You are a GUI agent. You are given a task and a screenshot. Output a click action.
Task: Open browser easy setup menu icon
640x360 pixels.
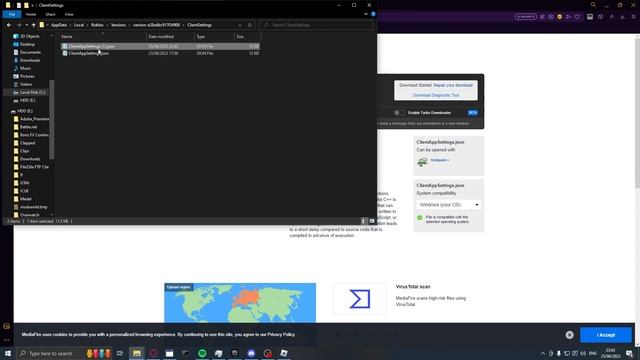633,17
